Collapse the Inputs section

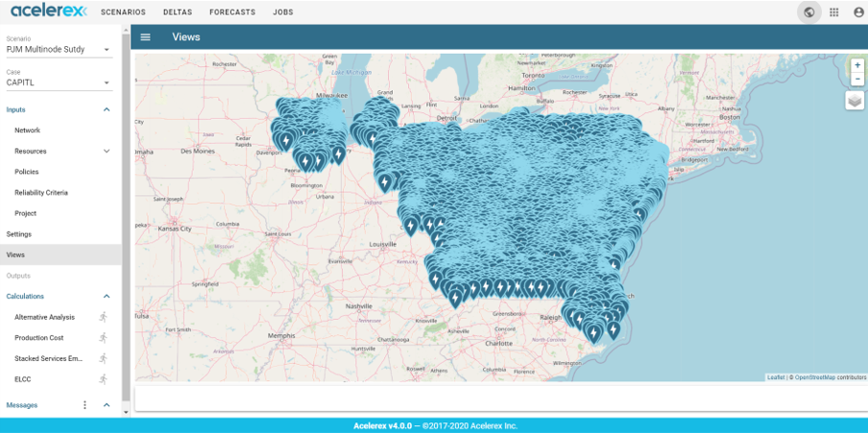click(x=107, y=109)
